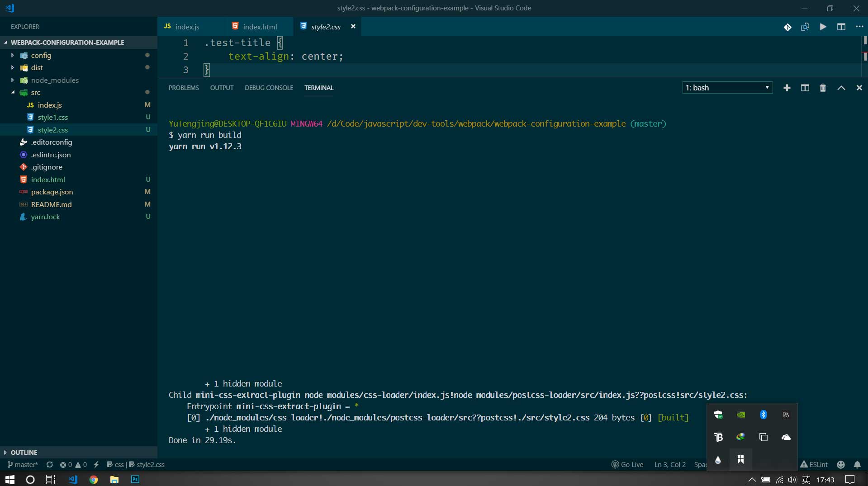The height and width of the screenshot is (486, 868).
Task: Open errors and warnings count in status bar
Action: [73, 464]
